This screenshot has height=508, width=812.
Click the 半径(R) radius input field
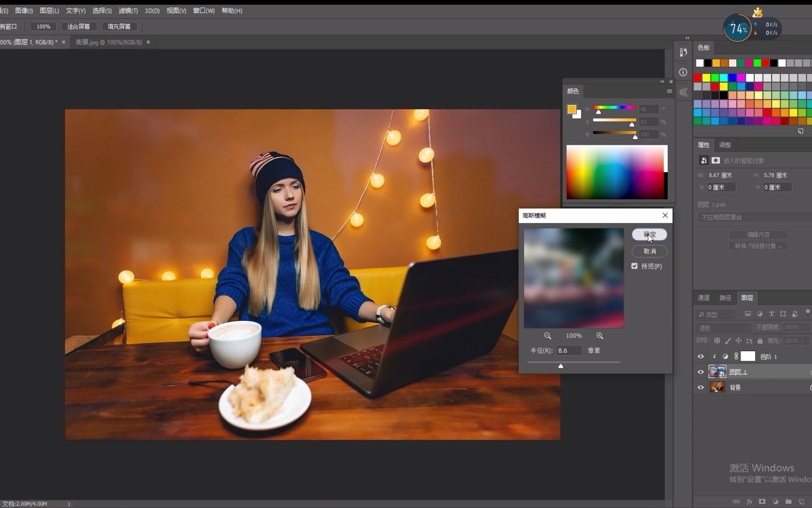(x=569, y=350)
